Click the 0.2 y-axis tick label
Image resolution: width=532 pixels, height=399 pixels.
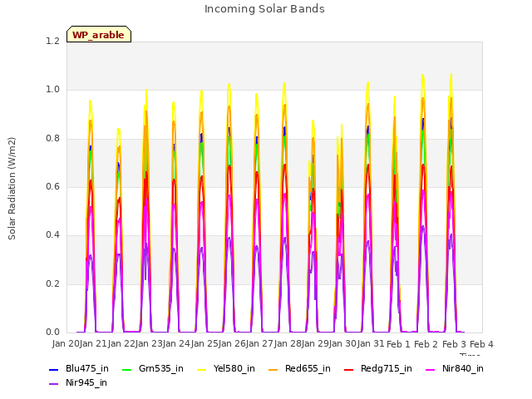(x=53, y=284)
